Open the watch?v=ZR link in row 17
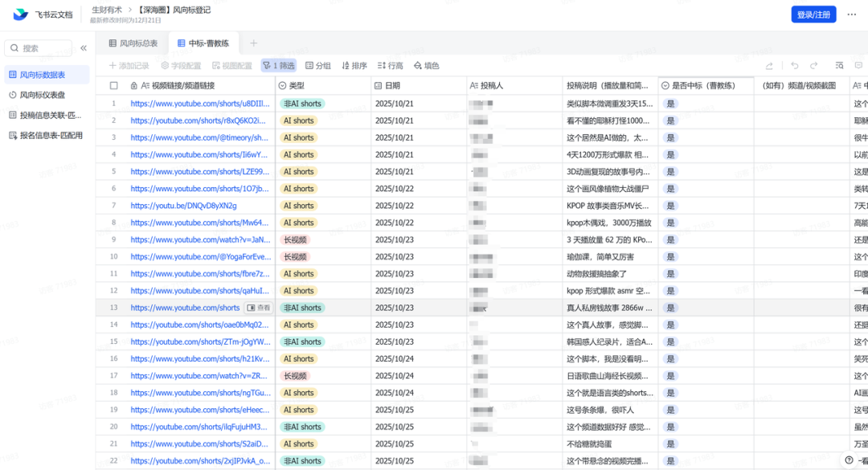Viewport: 868px width, 470px height. pos(199,376)
